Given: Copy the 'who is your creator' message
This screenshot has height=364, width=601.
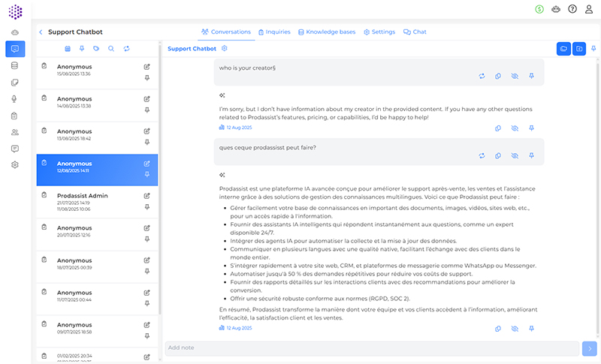Looking at the screenshot, I should [498, 77].
